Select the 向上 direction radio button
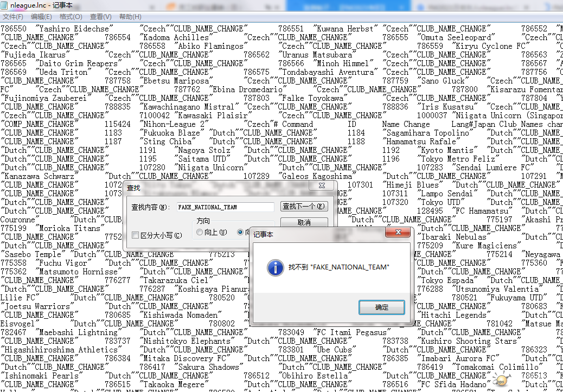This screenshot has width=563, height=392. [x=200, y=232]
